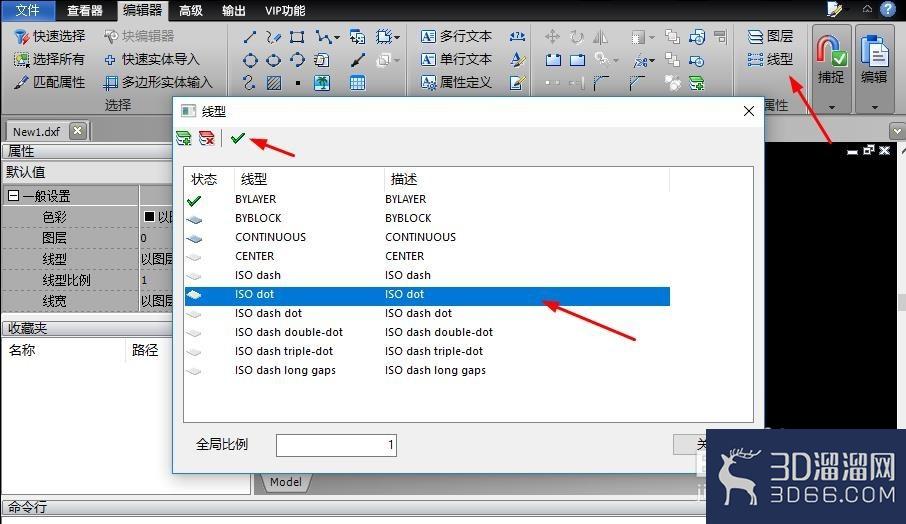Select the Arc drawing tool
Viewport: 906px width, 524px height.
click(297, 60)
